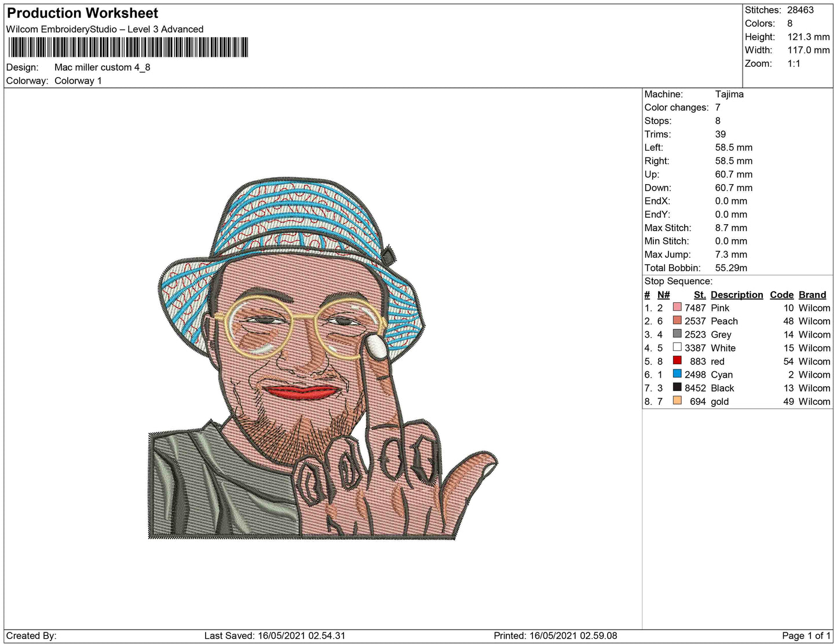This screenshot has height=644, width=837.
Task: Select the trims value "39"
Action: point(721,134)
